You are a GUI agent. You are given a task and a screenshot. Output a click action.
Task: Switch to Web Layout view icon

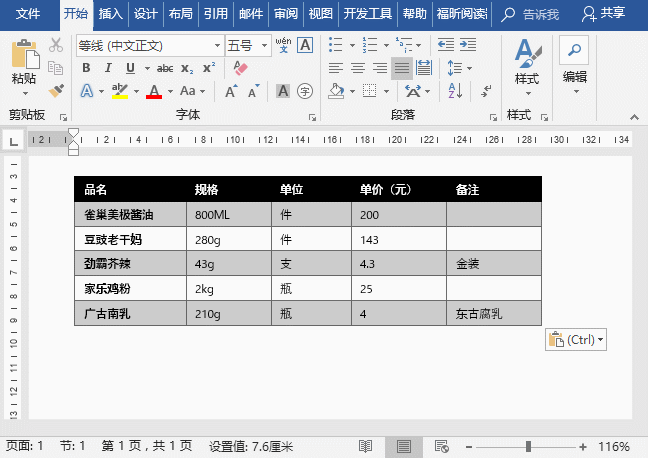pyautogui.click(x=441, y=446)
